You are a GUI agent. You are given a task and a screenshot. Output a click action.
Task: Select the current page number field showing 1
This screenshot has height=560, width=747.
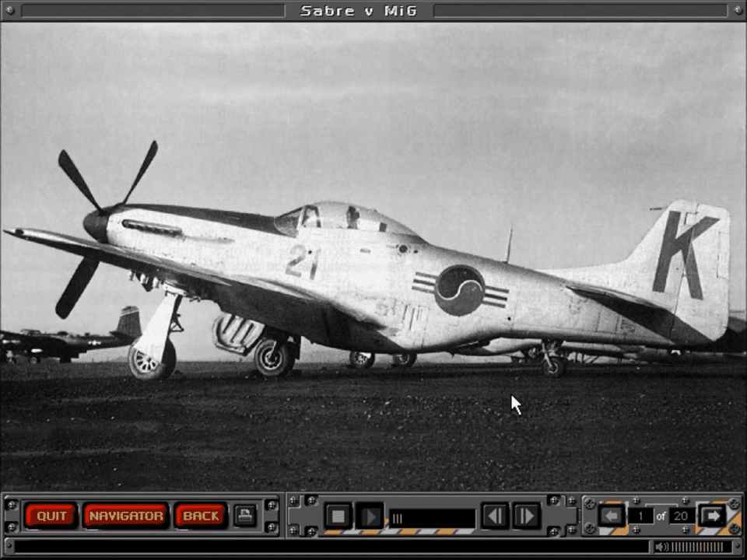640,516
